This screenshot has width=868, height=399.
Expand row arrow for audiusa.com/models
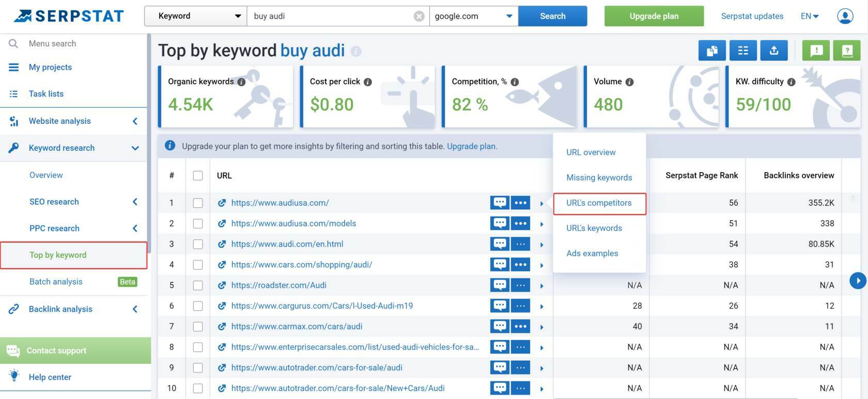pos(541,224)
